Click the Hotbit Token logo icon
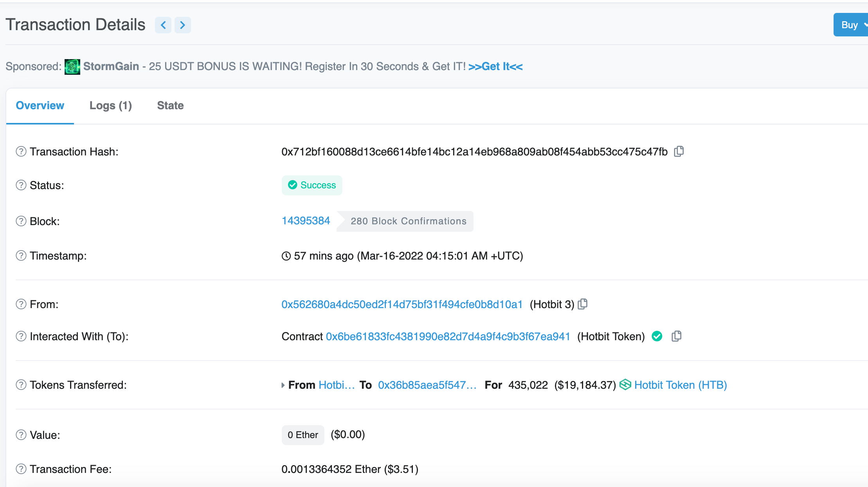Image resolution: width=868 pixels, height=487 pixels. tap(625, 385)
